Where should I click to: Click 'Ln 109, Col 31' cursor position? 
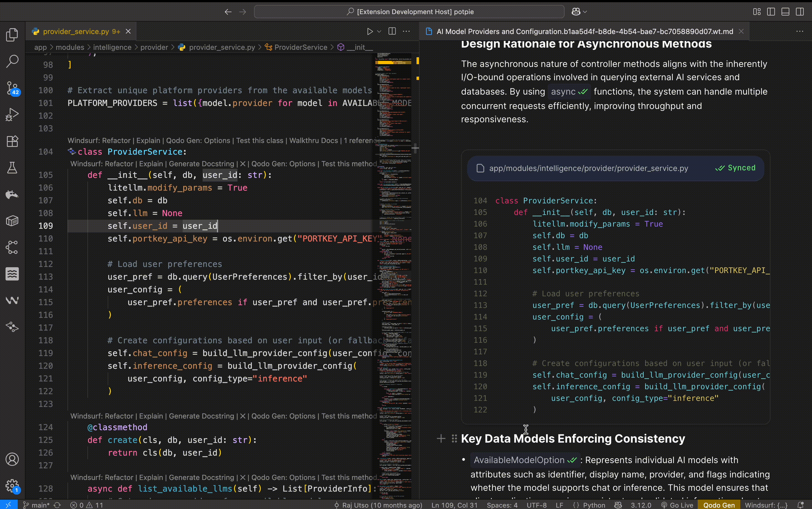pyautogui.click(x=454, y=505)
